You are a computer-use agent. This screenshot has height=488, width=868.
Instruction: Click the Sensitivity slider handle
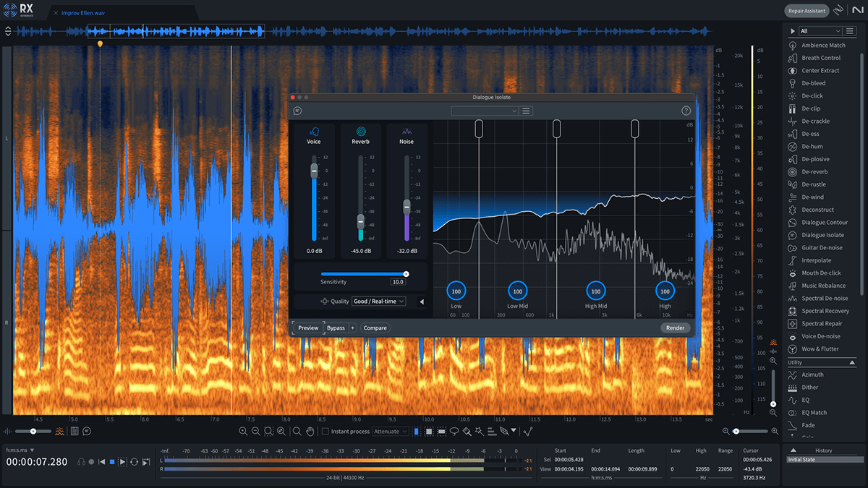tap(406, 274)
